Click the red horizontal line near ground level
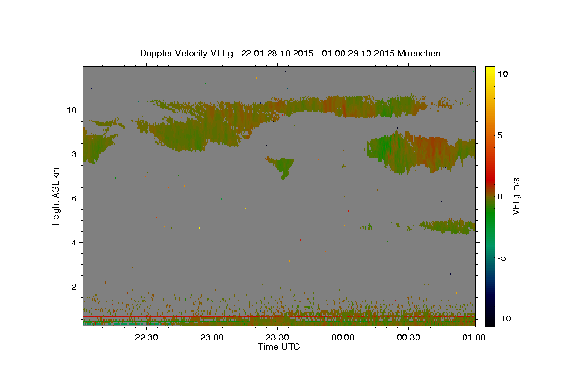The height and width of the screenshot is (392, 588). (279, 317)
